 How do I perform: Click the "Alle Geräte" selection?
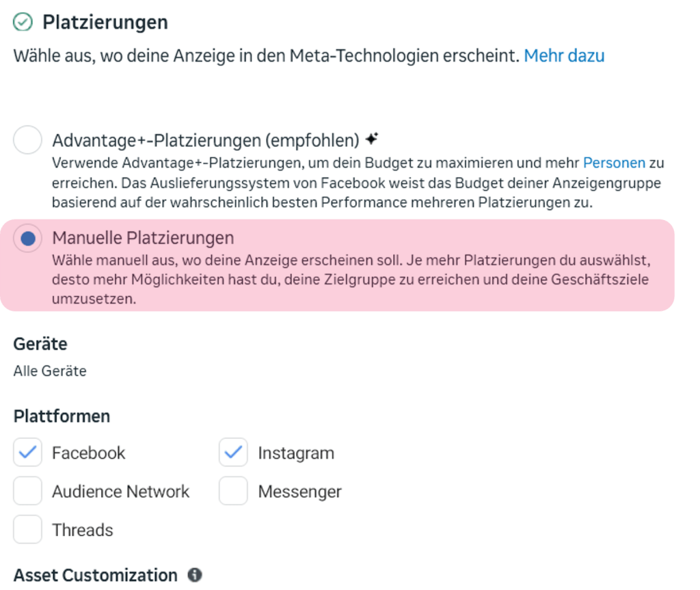coord(49,371)
